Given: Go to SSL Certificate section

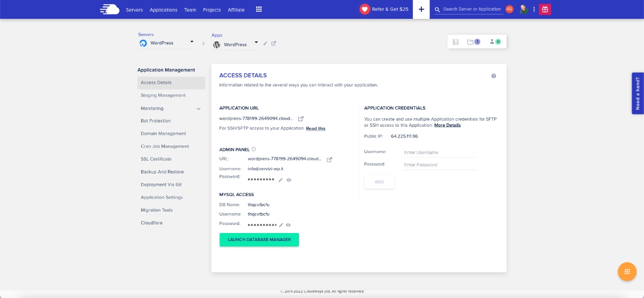Looking at the screenshot, I should pos(156,159).
